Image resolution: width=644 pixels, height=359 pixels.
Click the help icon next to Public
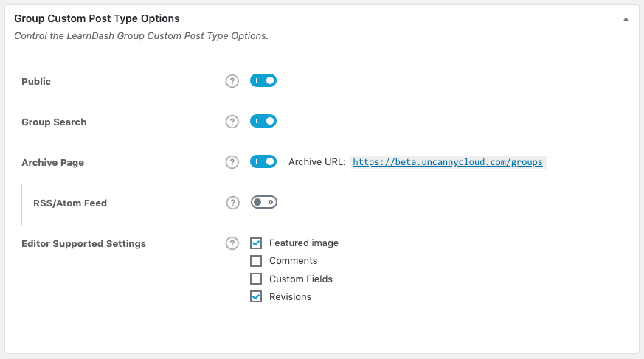pyautogui.click(x=232, y=81)
